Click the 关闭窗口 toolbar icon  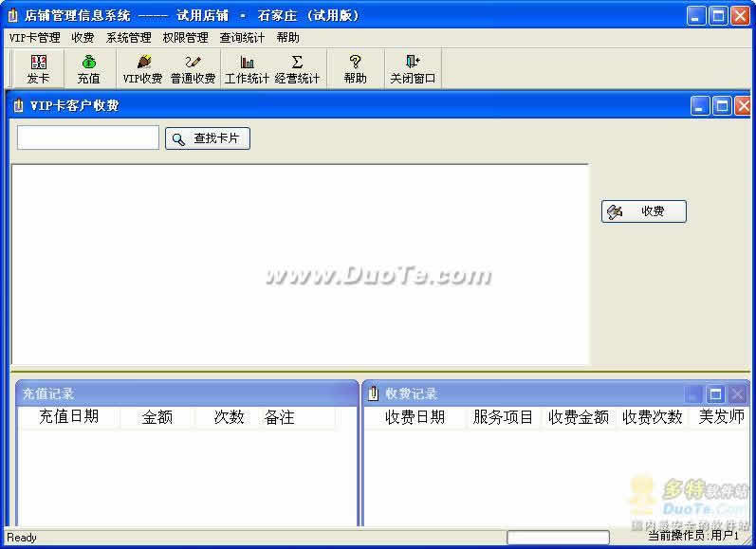pos(413,69)
